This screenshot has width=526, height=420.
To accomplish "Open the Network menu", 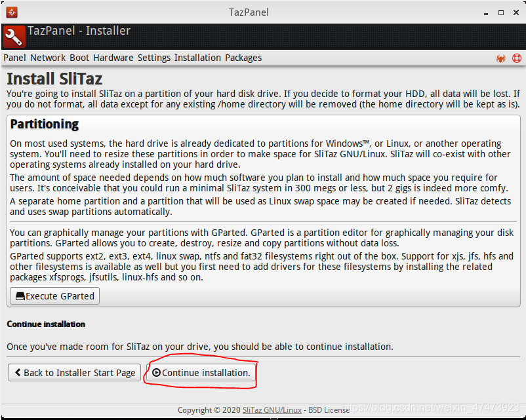I will click(48, 58).
